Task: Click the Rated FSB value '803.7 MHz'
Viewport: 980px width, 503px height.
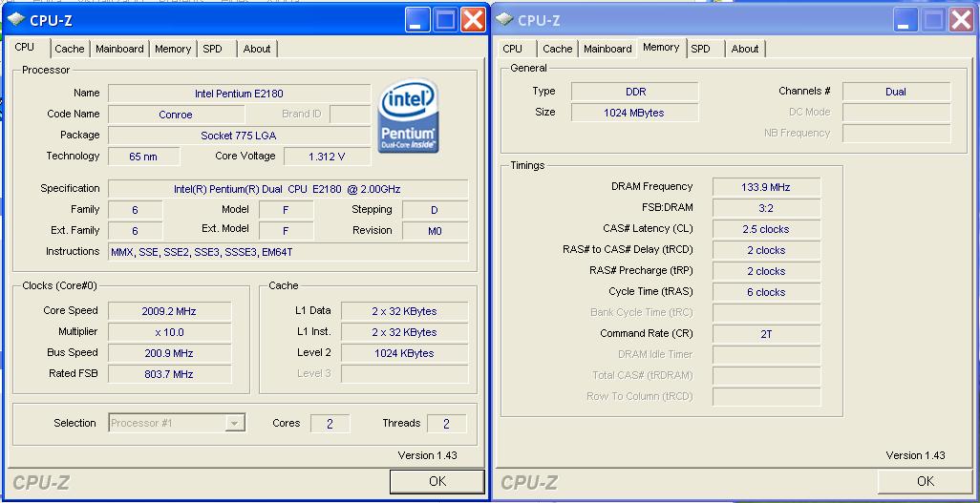Action: [169, 374]
